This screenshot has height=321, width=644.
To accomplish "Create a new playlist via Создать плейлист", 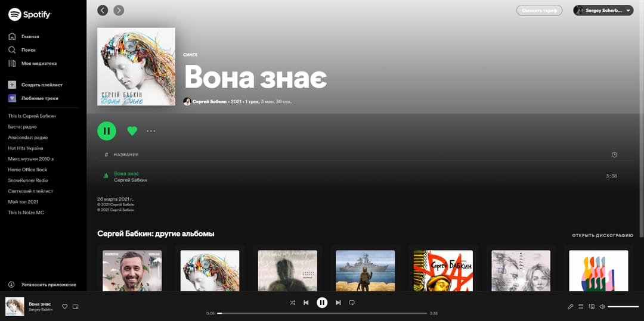I will [x=42, y=85].
